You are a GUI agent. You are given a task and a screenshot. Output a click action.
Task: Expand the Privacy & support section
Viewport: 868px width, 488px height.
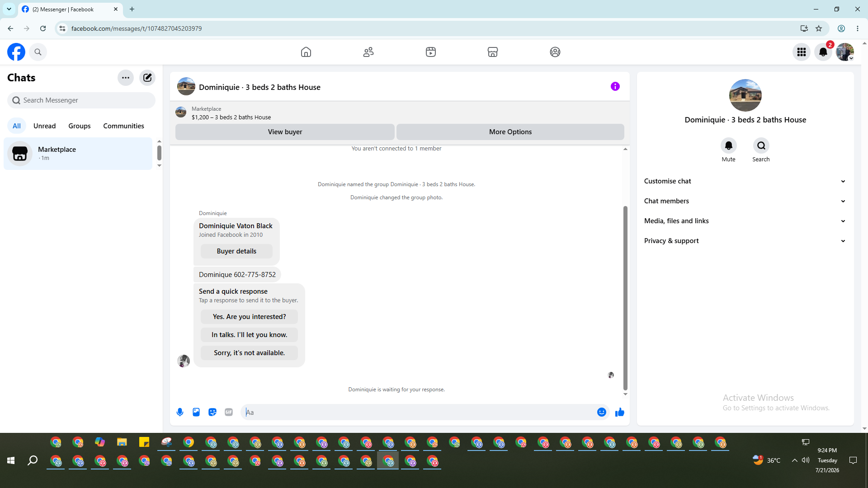pos(745,241)
